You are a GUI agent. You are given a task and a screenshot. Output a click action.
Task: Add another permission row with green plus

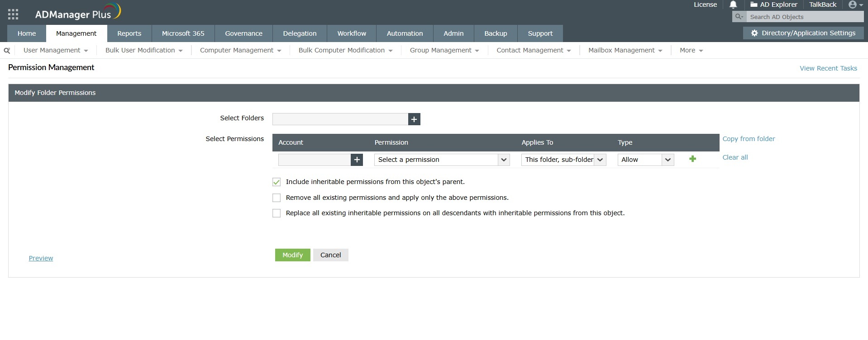click(x=692, y=159)
